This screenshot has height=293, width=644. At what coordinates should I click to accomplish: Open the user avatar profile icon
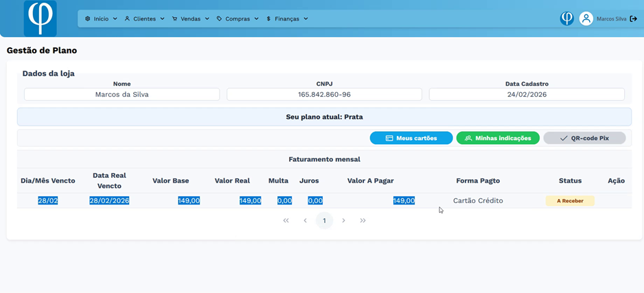coord(586,19)
